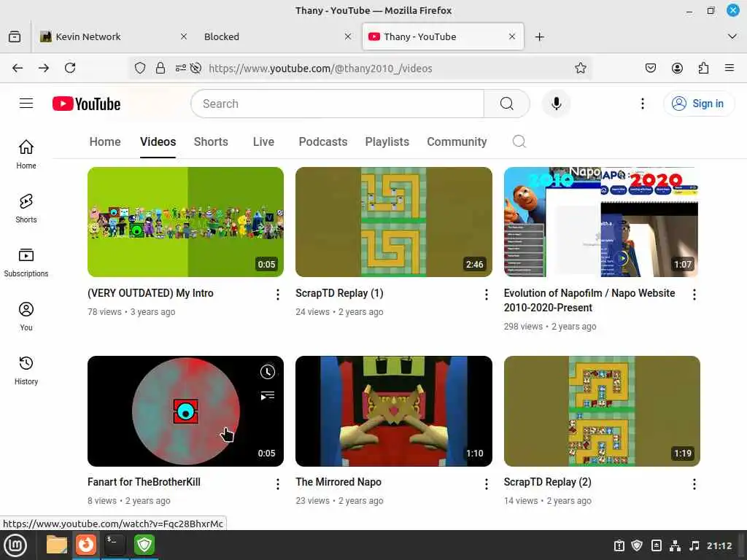Open the YouTube guide hamburger menu
The width and height of the screenshot is (747, 560).
point(26,104)
